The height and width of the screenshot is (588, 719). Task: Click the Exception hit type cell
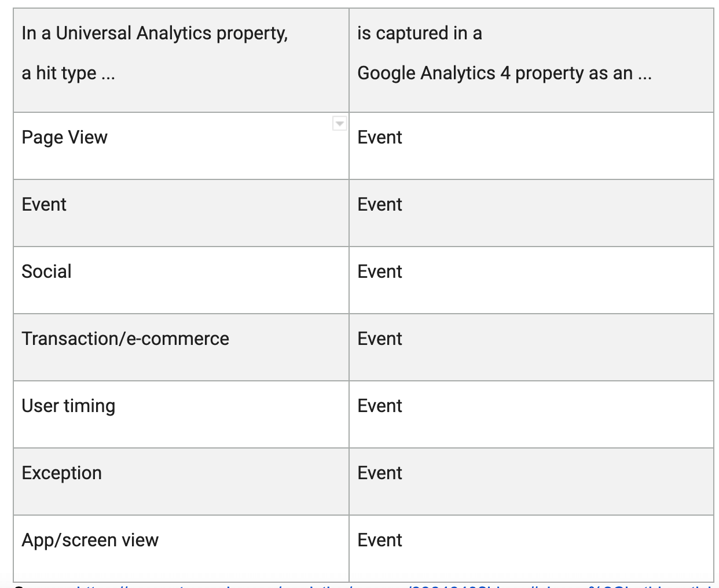click(x=181, y=482)
